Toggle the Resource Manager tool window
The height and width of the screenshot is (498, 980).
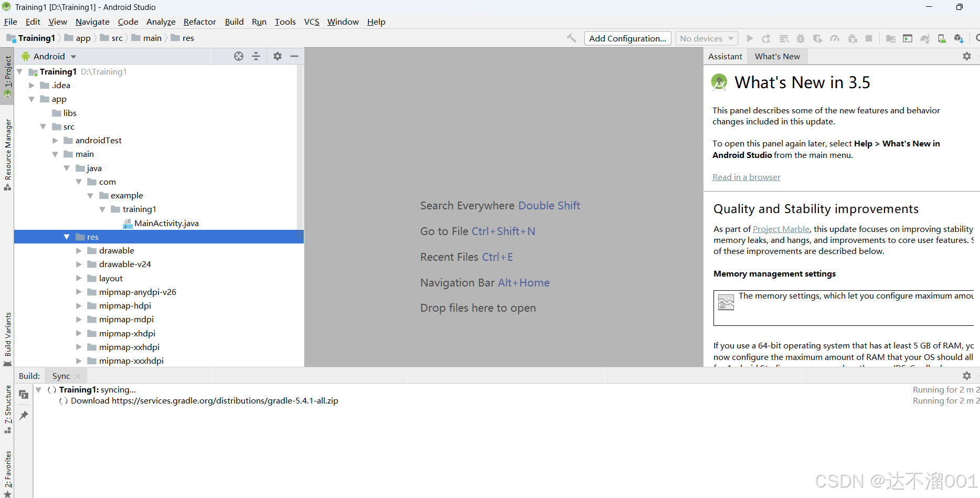pyautogui.click(x=7, y=155)
